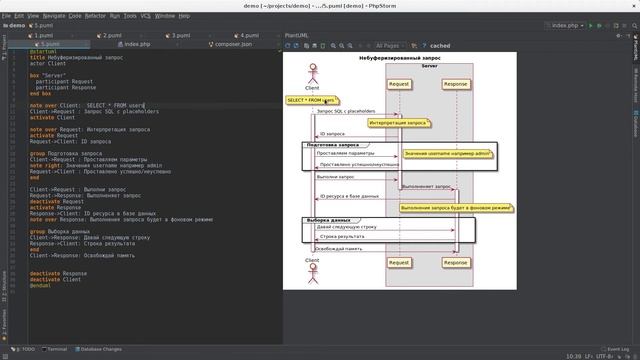The height and width of the screenshot is (360, 640).
Task: Click the PlantUML zoom out icon
Action: 342,46
